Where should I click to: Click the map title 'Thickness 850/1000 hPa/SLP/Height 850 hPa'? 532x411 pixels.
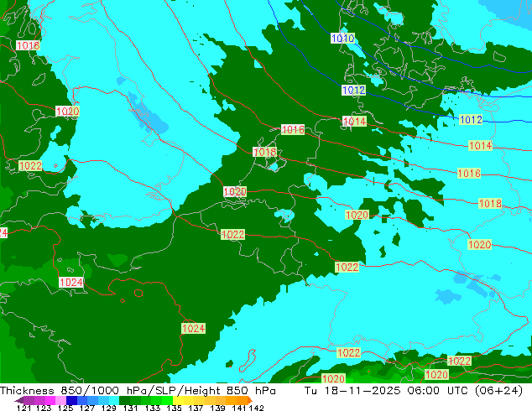138,391
